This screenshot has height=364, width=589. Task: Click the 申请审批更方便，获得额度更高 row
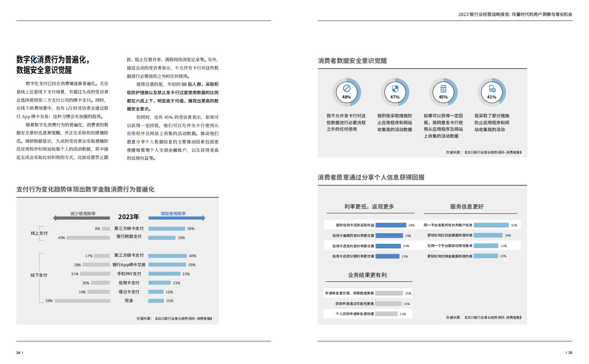point(368,293)
